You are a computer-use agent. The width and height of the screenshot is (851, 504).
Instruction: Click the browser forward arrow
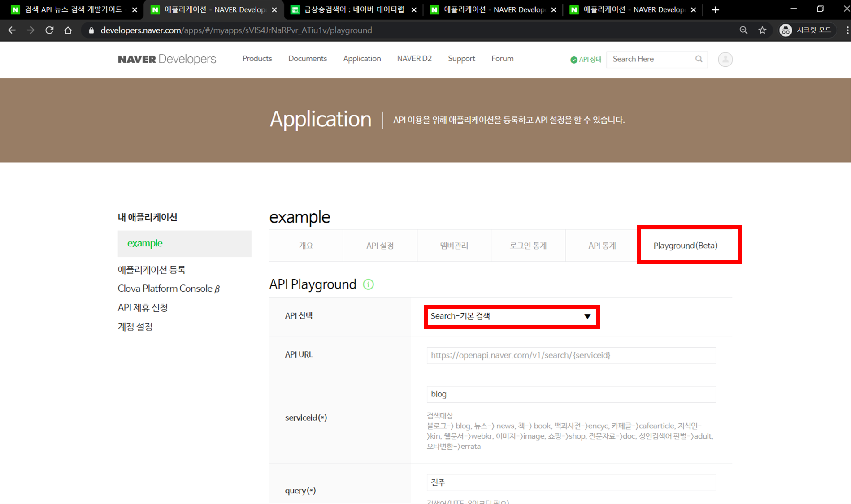[30, 30]
